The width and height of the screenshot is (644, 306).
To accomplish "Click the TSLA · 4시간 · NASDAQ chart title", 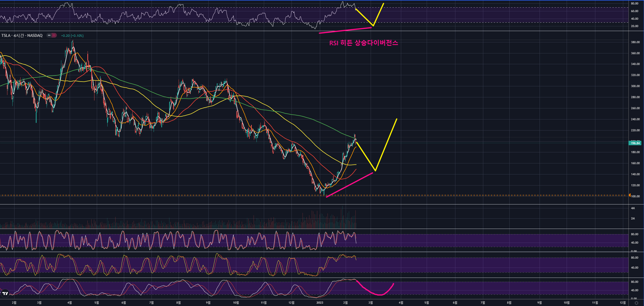I will click(x=22, y=36).
